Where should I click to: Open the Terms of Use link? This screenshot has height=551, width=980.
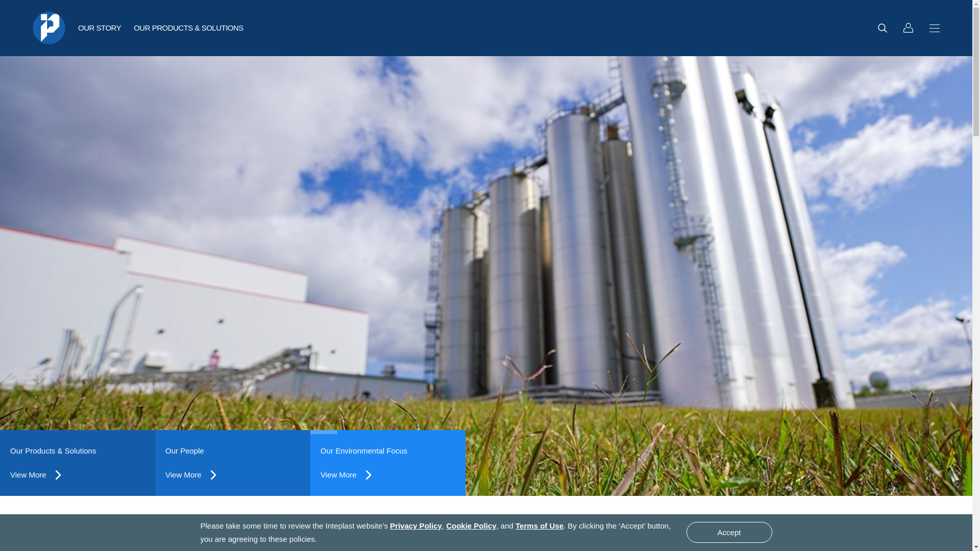[539, 526]
